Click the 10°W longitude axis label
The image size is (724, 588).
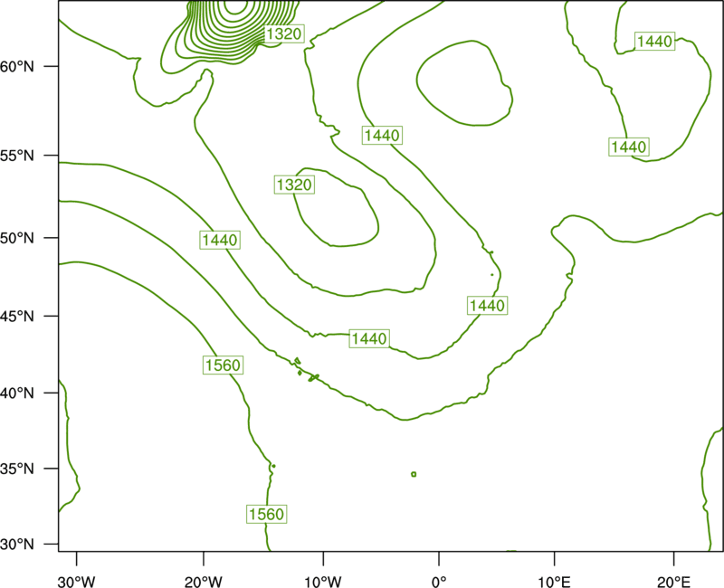323,582
